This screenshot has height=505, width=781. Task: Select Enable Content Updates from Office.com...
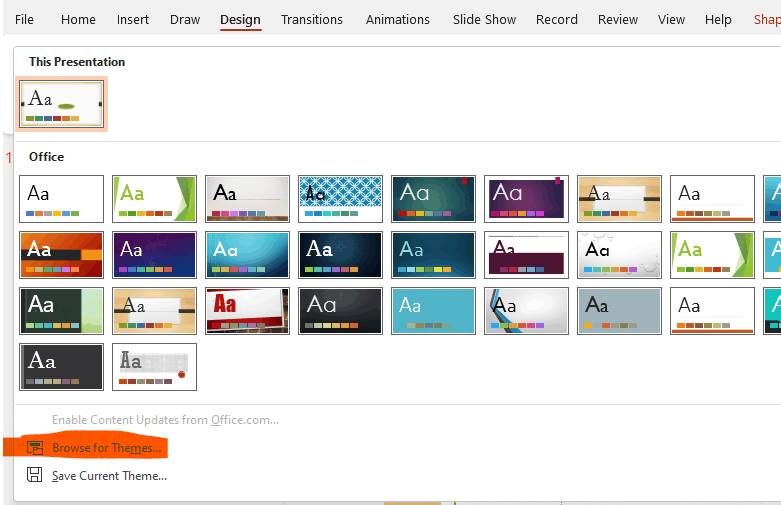coord(165,420)
